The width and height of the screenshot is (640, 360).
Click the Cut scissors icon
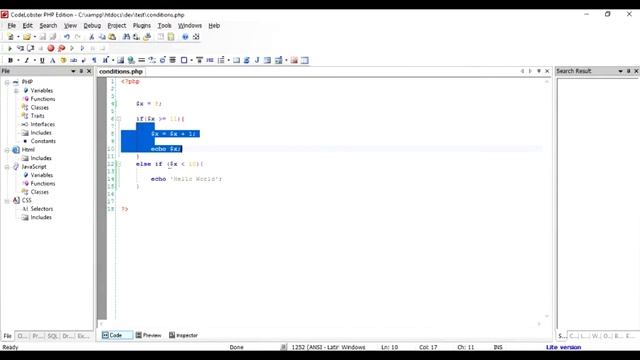pyautogui.click(x=91, y=37)
